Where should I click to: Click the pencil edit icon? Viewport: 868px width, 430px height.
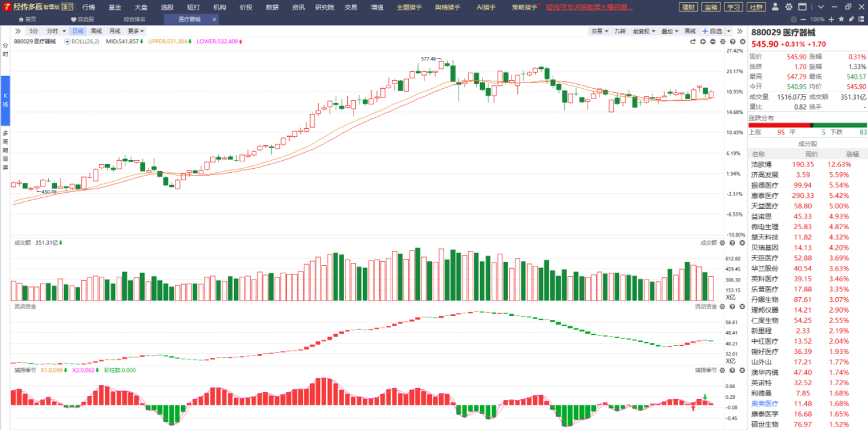851,19
